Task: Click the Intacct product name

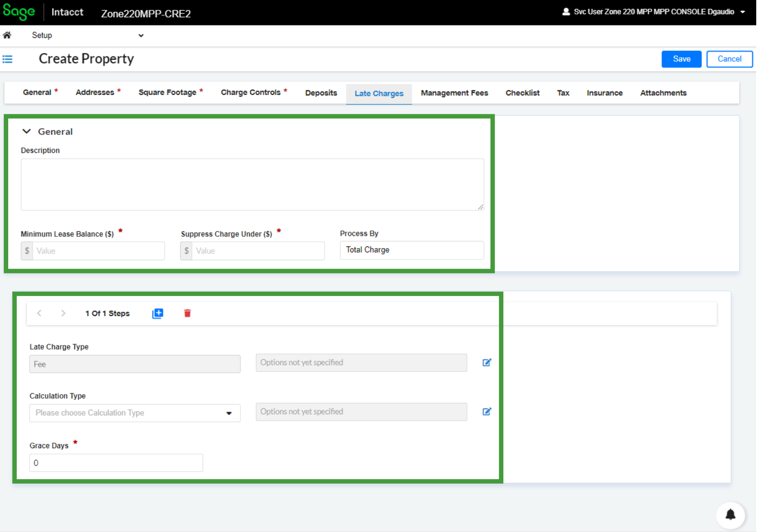Action: (68, 12)
